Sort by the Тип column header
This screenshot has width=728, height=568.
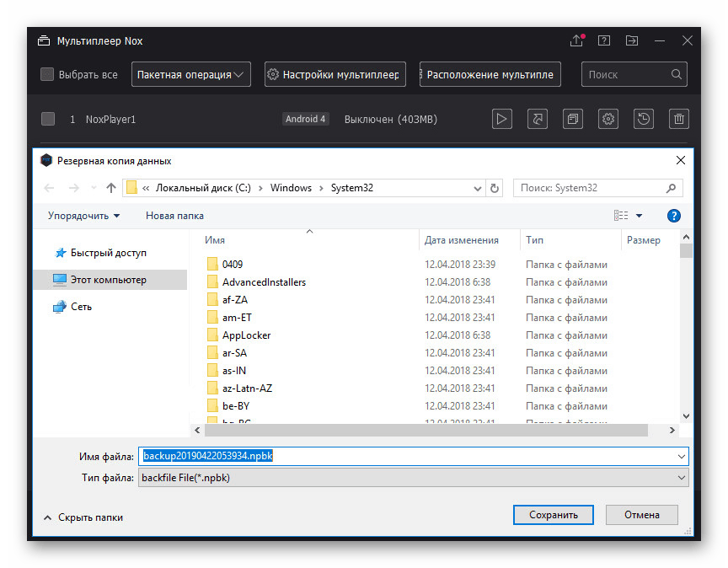(x=534, y=240)
